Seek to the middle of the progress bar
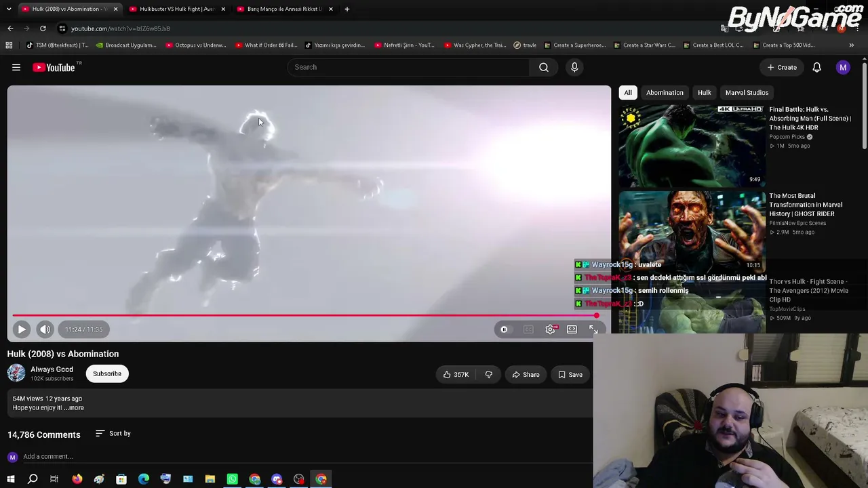 point(309,315)
